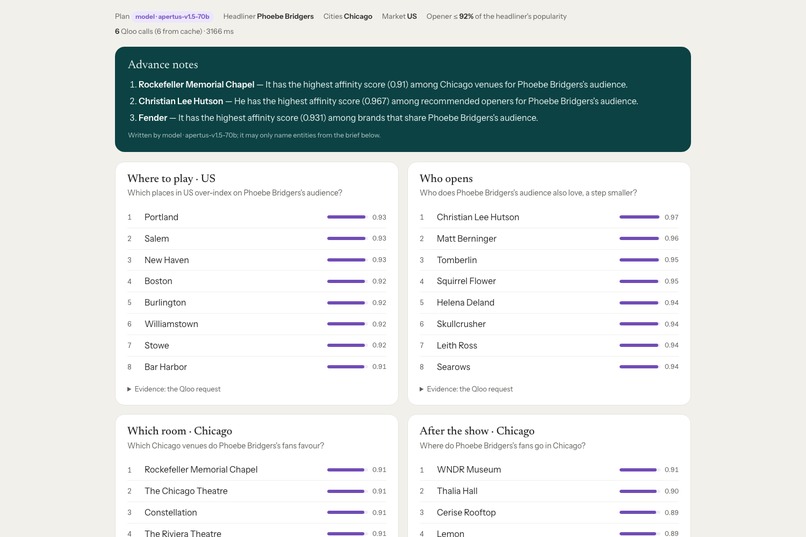Click Portland's affinity score bar

pos(347,217)
